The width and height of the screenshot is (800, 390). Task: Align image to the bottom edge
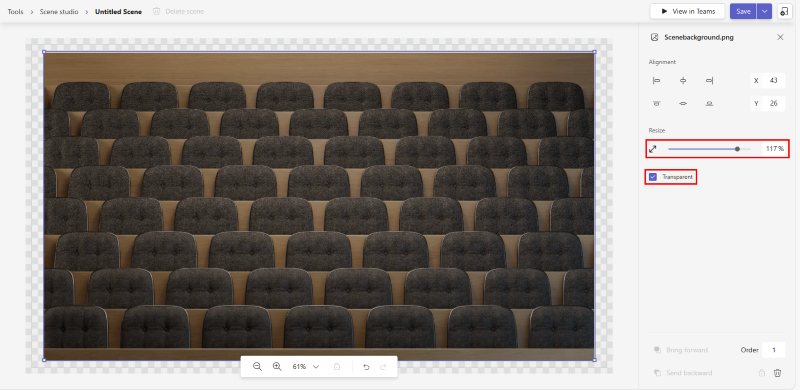click(x=709, y=104)
